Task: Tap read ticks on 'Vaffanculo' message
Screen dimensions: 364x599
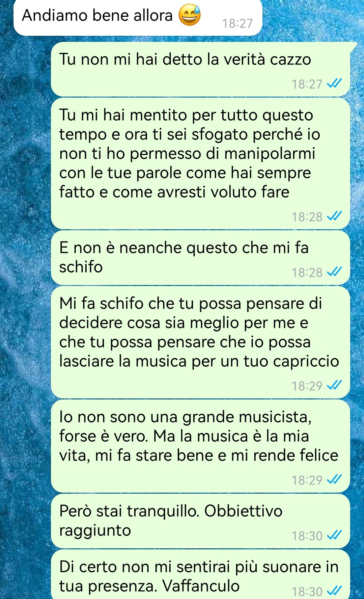Action: [x=335, y=591]
